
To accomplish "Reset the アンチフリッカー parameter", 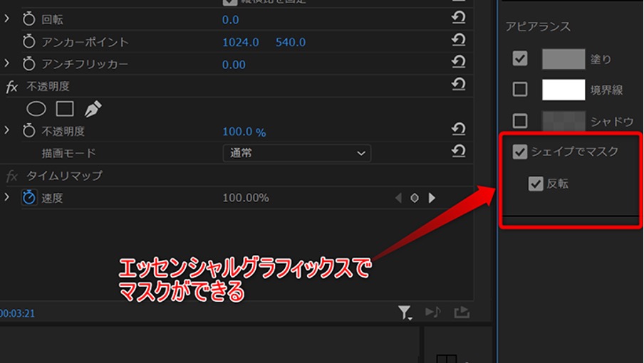I will pyautogui.click(x=458, y=62).
